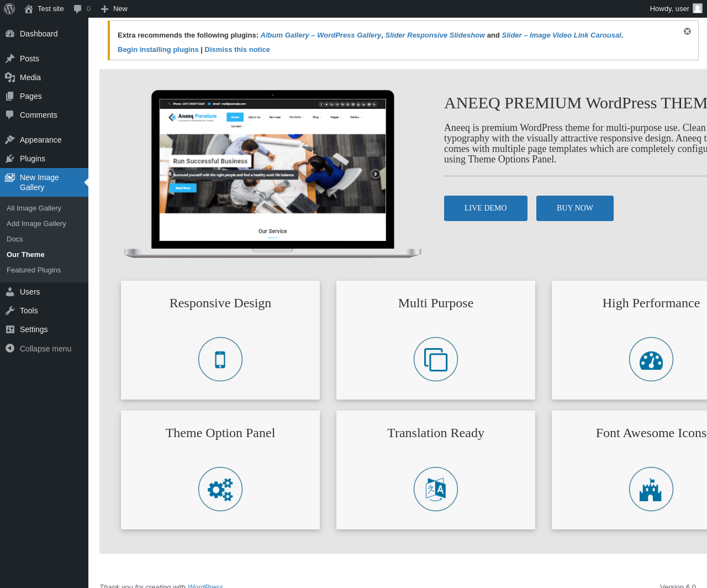
Task: Click the LIVE DEMO button
Action: pos(486,208)
